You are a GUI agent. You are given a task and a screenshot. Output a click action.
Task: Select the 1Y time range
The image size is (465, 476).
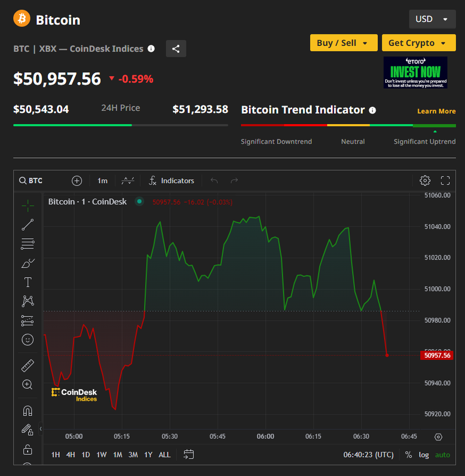pyautogui.click(x=148, y=454)
